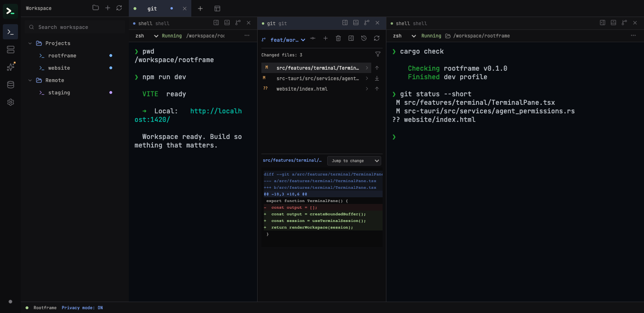
Task: Click up arrow for TerminalPane.tsx file row
Action: coord(377,68)
